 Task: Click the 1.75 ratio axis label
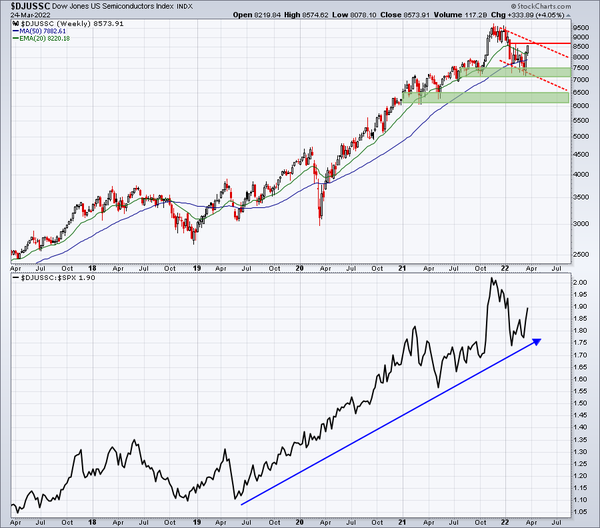pyautogui.click(x=580, y=343)
